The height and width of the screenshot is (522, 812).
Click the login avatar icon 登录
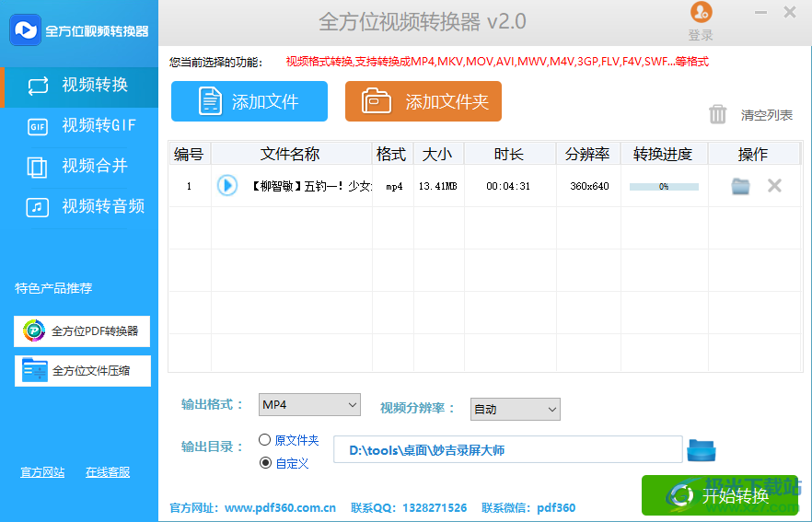(701, 13)
